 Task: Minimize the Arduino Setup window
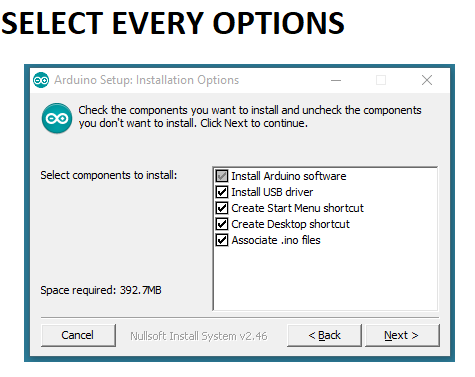(x=336, y=80)
